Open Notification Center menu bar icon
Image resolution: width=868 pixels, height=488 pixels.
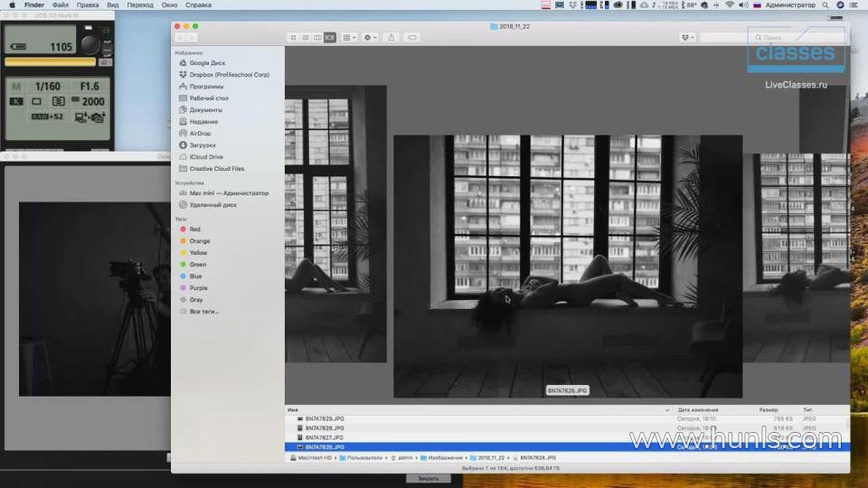tap(853, 5)
